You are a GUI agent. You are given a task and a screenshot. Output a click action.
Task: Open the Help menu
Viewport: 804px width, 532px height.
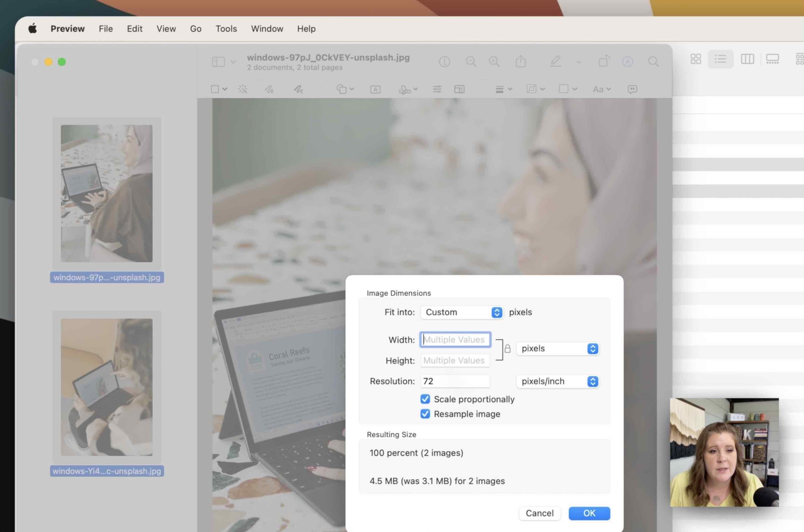pos(306,29)
